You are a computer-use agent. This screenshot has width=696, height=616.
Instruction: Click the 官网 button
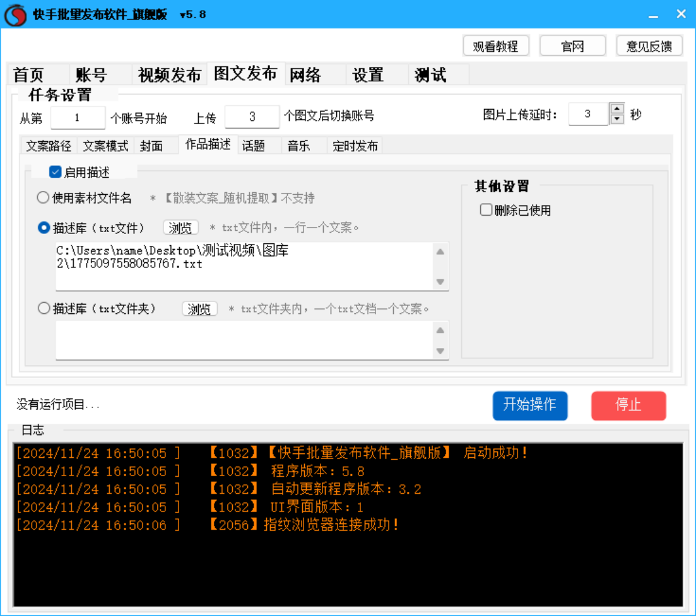point(572,45)
